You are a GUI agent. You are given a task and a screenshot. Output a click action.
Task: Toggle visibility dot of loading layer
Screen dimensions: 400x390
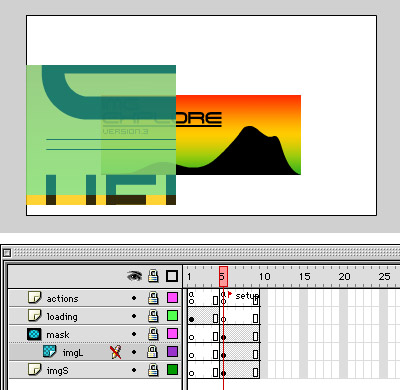coord(134,316)
